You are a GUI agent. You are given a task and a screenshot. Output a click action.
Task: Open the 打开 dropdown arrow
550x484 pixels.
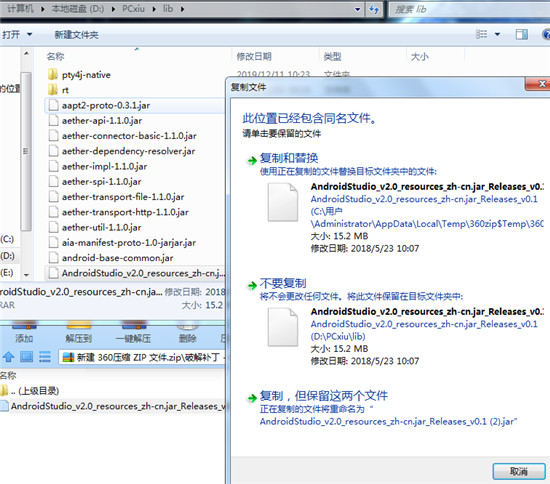point(29,35)
